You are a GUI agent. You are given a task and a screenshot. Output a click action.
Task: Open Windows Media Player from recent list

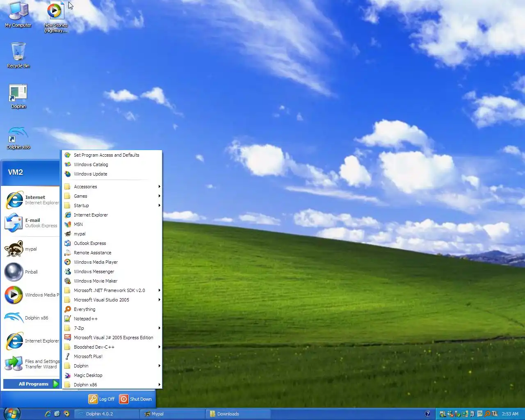[x=31, y=295]
